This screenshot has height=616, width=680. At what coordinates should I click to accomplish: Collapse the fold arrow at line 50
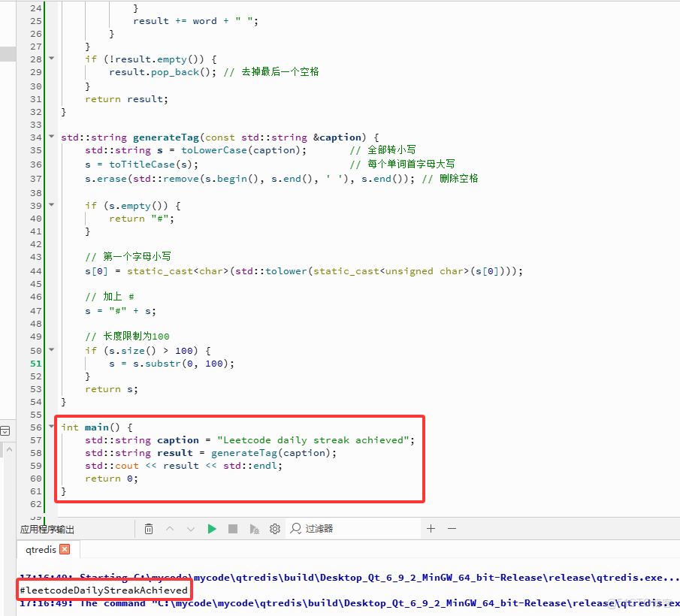click(52, 349)
